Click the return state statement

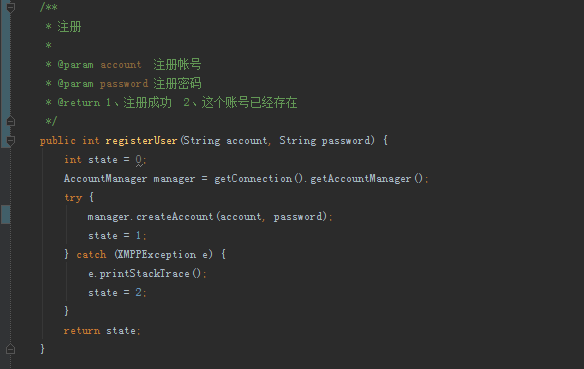click(102, 331)
